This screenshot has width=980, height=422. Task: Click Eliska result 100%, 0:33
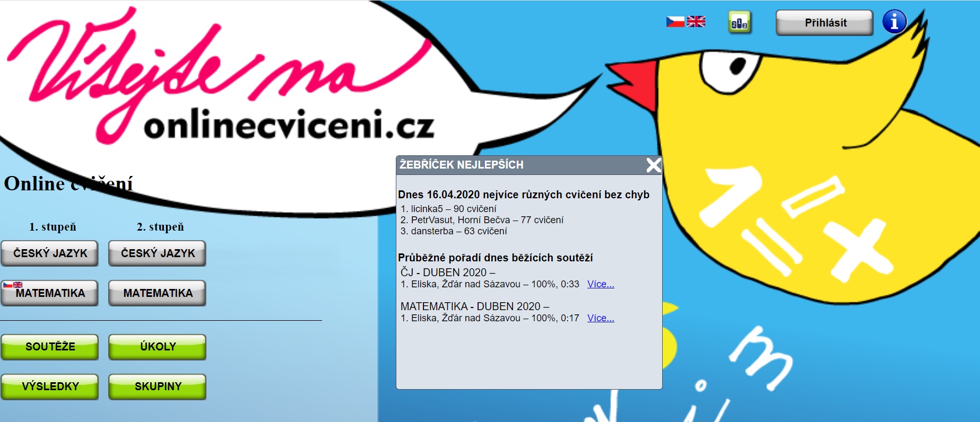(490, 284)
